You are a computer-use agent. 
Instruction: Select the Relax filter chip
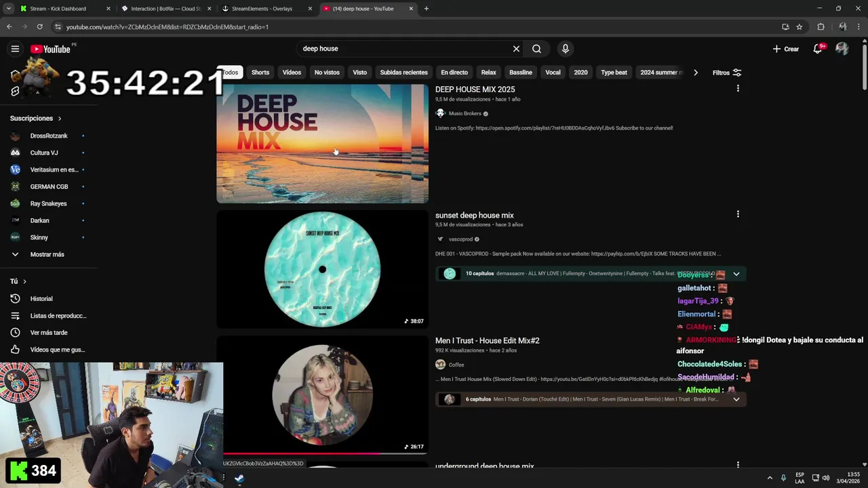[x=488, y=73]
